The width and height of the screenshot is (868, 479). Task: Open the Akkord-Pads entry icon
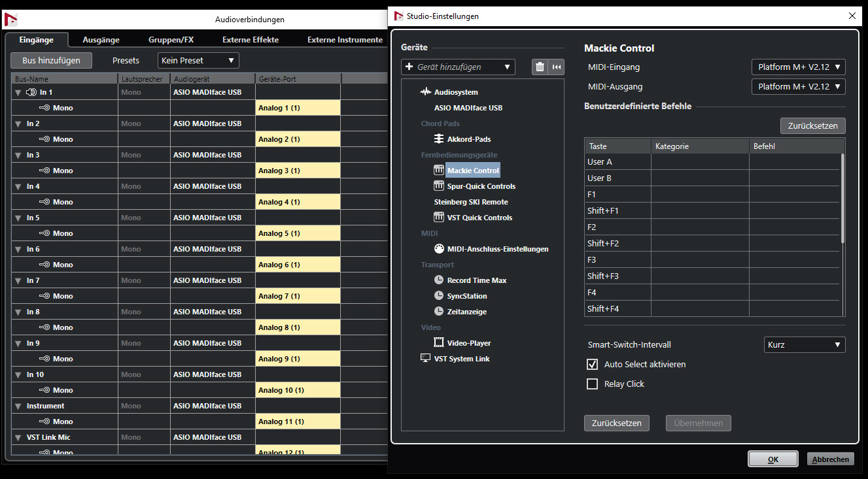(x=439, y=139)
